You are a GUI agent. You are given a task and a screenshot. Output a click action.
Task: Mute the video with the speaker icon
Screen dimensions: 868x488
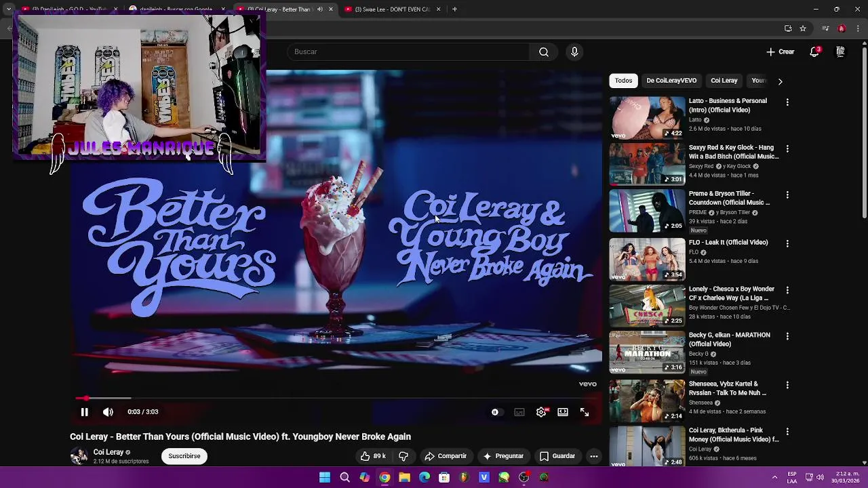click(108, 412)
